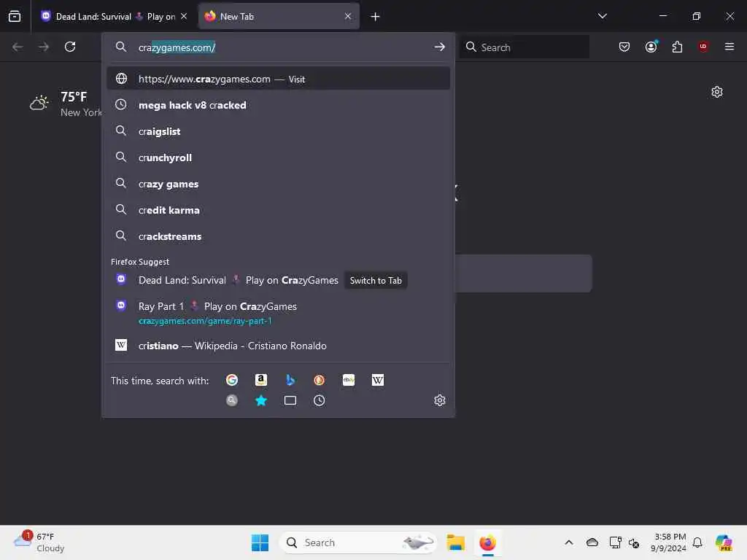Search this time with eBay
Image resolution: width=747 pixels, height=560 pixels.
click(x=349, y=380)
